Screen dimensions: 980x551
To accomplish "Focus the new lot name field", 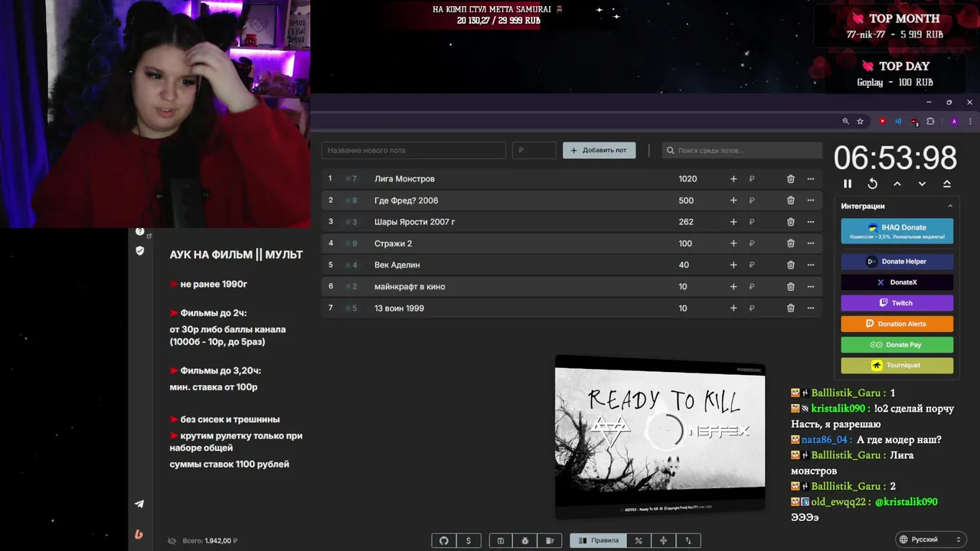I will point(413,150).
